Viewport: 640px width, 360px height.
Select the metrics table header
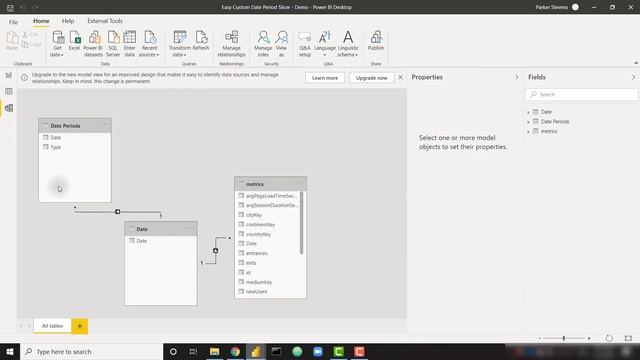coord(271,184)
